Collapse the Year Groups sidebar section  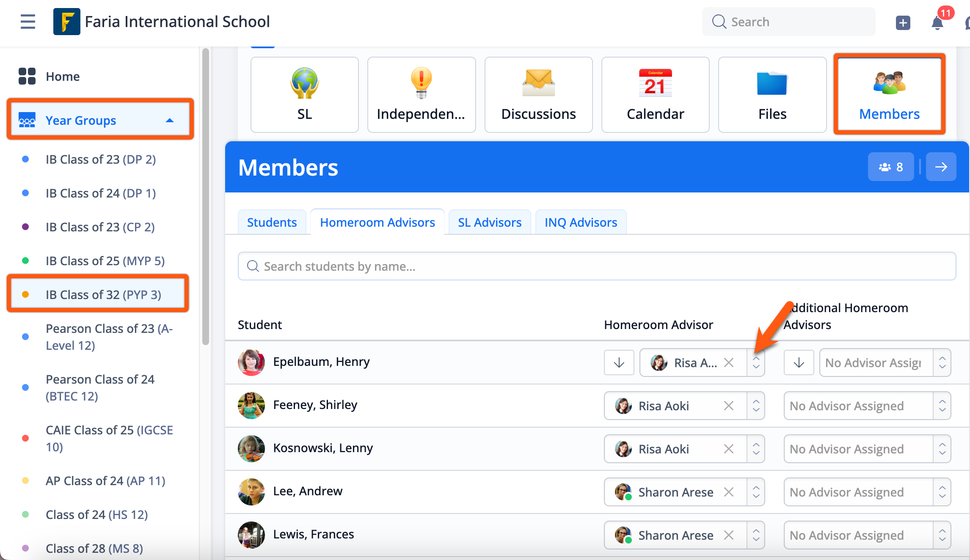click(170, 121)
